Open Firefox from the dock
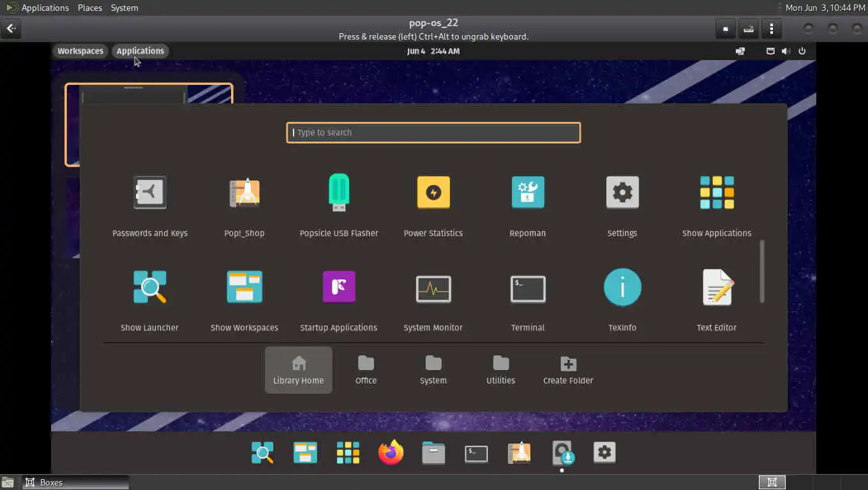Image resolution: width=868 pixels, height=490 pixels. (391, 453)
